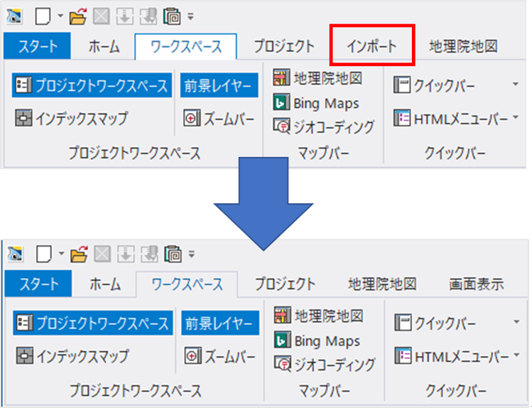Open the スタート tab in lower ribbon

pyautogui.click(x=38, y=284)
